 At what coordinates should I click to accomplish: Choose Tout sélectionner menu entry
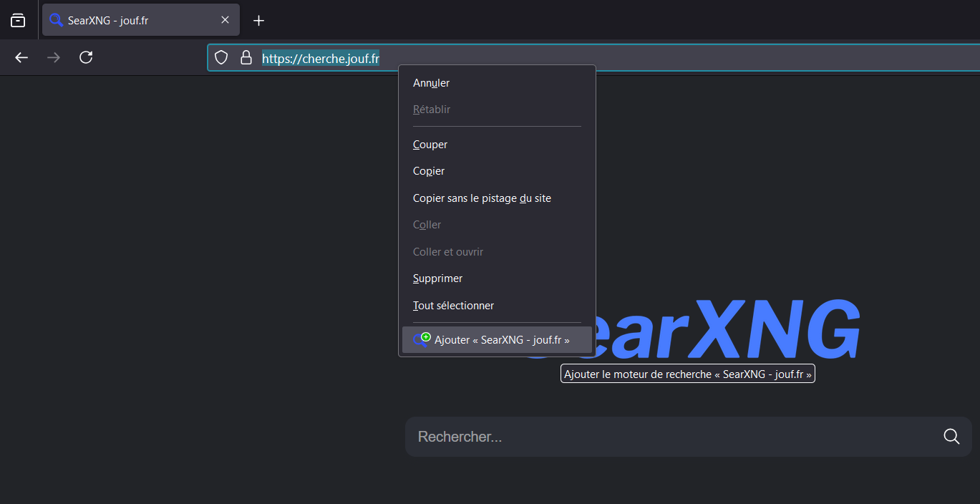pyautogui.click(x=453, y=306)
